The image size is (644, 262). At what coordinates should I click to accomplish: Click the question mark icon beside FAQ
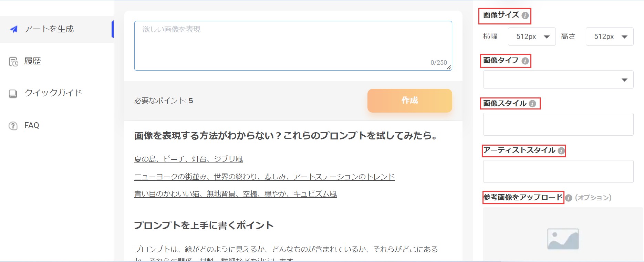coord(13,126)
